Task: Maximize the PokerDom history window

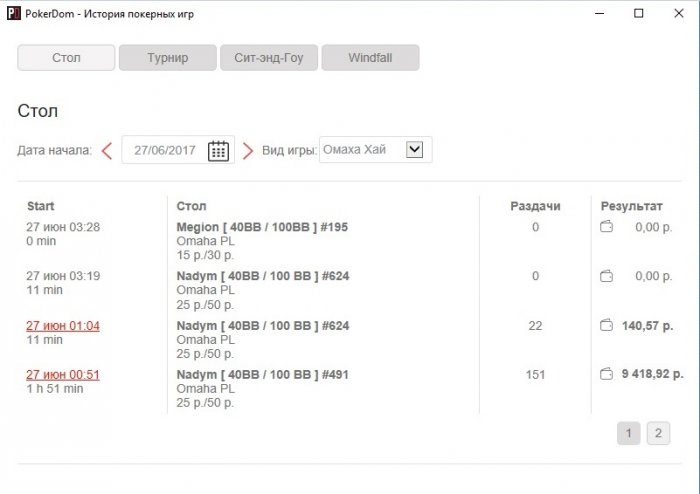Action: click(x=639, y=13)
